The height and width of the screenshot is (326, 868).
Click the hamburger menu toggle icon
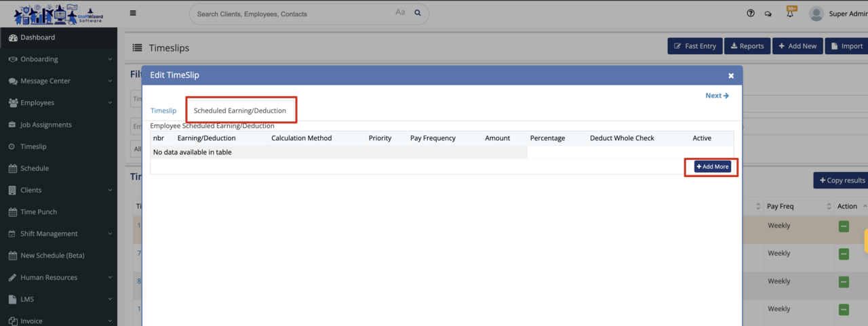click(133, 13)
